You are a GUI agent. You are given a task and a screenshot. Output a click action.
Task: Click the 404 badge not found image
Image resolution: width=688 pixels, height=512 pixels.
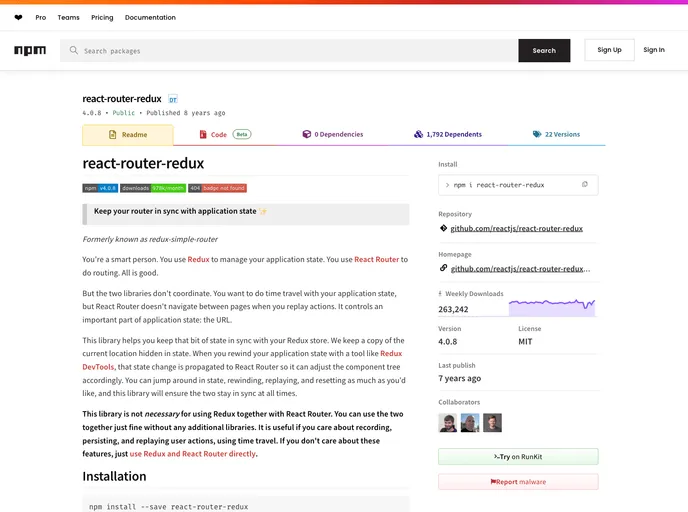(218, 188)
